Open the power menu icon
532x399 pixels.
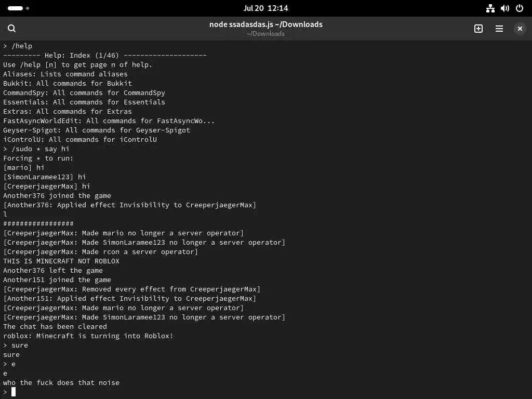pyautogui.click(x=519, y=8)
